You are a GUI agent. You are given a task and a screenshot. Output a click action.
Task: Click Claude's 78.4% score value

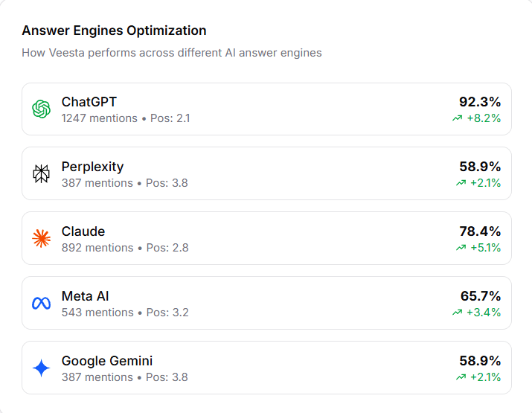[x=480, y=231]
